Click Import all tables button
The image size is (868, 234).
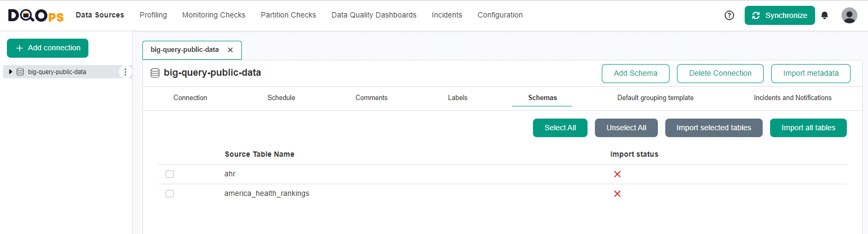pos(808,128)
